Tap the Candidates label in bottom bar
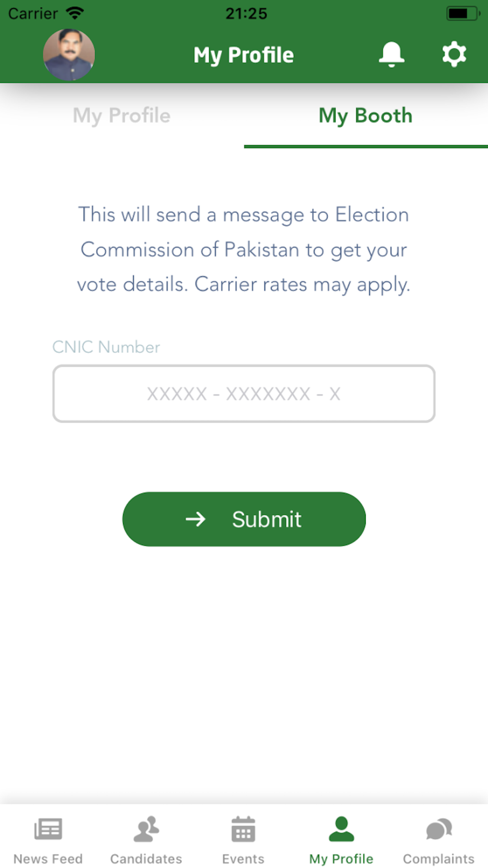The image size is (488, 868). tap(146, 859)
